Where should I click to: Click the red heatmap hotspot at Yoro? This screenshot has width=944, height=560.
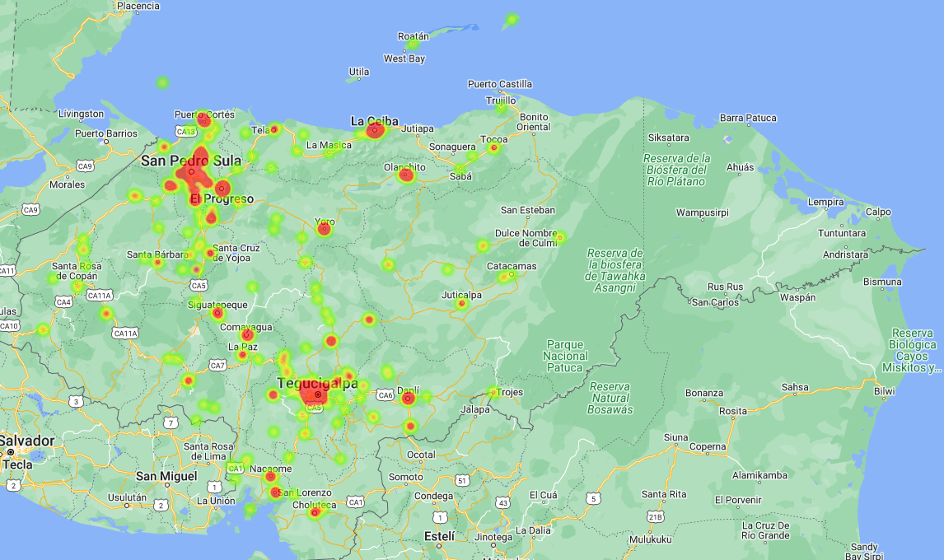tap(324, 229)
